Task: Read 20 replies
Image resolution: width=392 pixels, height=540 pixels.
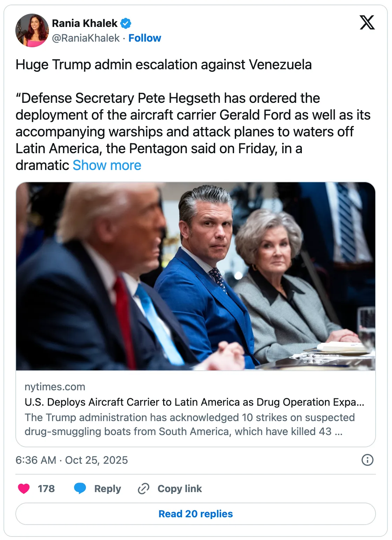Action: [x=196, y=514]
